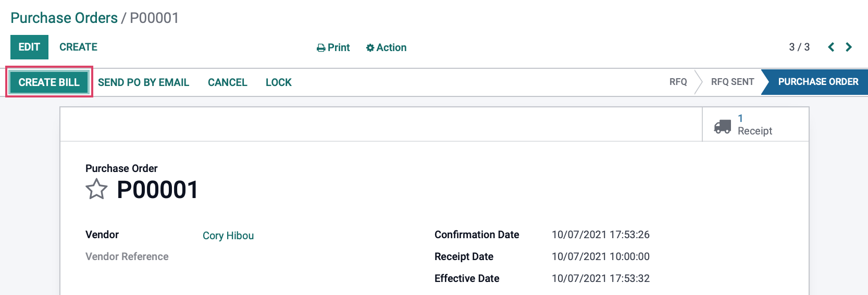Select the RFQ Sent status stage
Image resolution: width=868 pixels, height=295 pixels.
[x=733, y=82]
